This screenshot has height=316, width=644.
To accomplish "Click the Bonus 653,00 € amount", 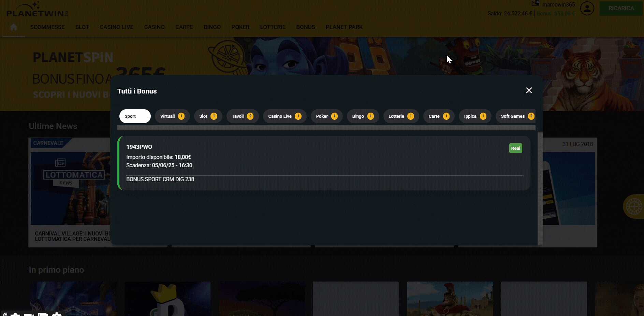I will pyautogui.click(x=556, y=13).
